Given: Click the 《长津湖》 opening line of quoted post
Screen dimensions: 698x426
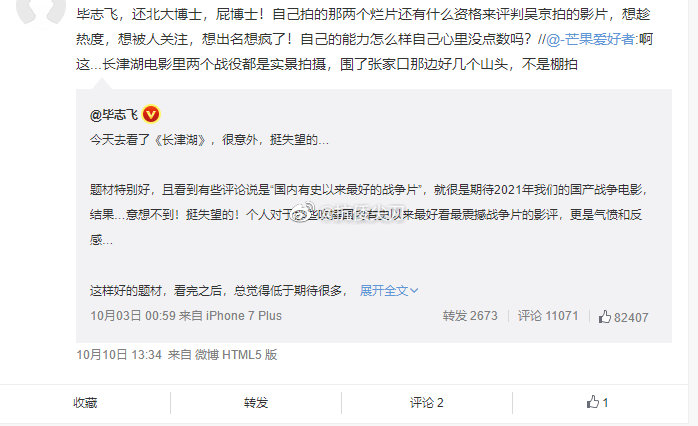Looking at the screenshot, I should coord(209,140).
